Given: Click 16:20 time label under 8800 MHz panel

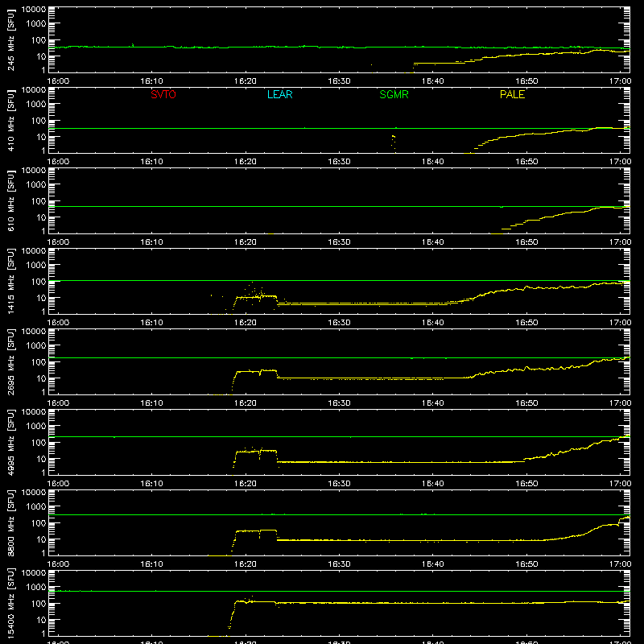Looking at the screenshot, I should pos(246,564).
